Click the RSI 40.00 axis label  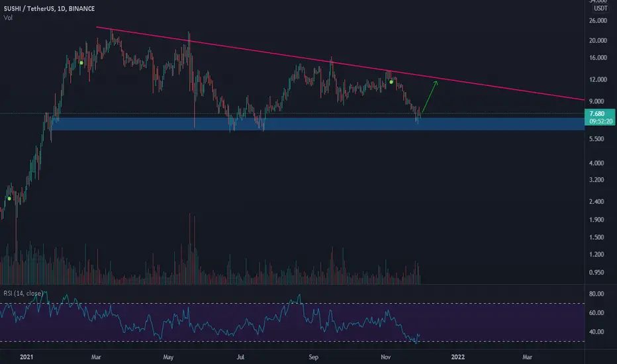tap(596, 332)
